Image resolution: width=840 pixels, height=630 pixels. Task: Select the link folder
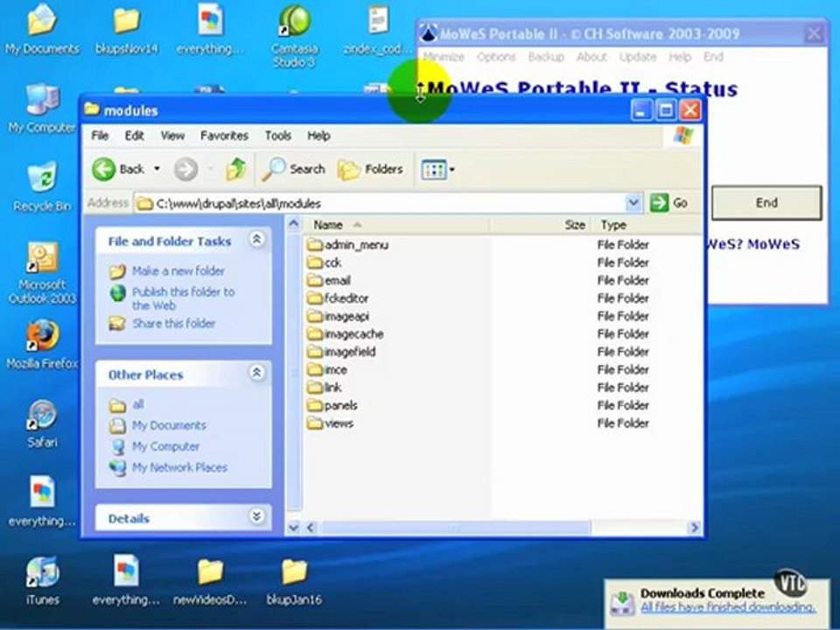pyautogui.click(x=325, y=388)
